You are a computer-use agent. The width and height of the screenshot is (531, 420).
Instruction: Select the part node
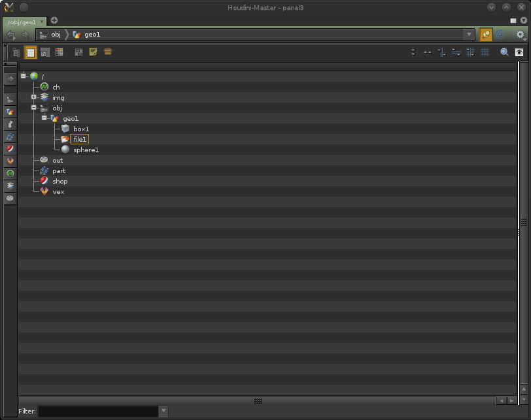coord(59,171)
